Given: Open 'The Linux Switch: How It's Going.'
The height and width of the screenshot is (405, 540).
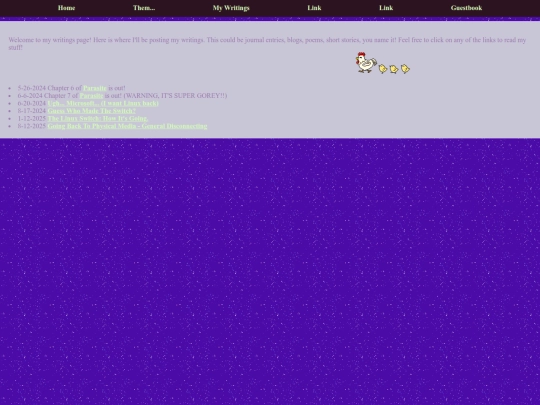Looking at the screenshot, I should point(98,118).
